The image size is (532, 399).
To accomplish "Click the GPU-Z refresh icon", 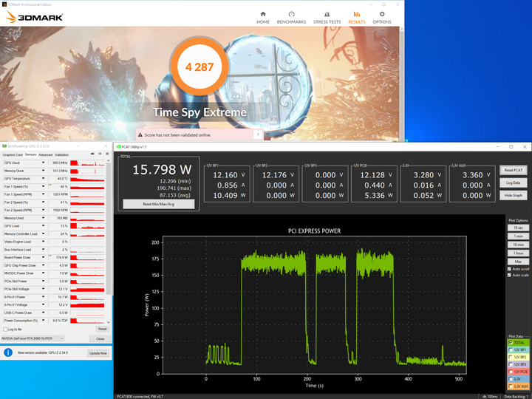I will (100, 154).
